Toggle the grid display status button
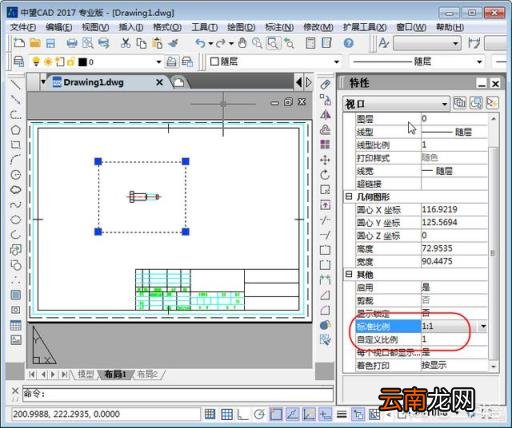512x428 pixels. tap(227, 414)
